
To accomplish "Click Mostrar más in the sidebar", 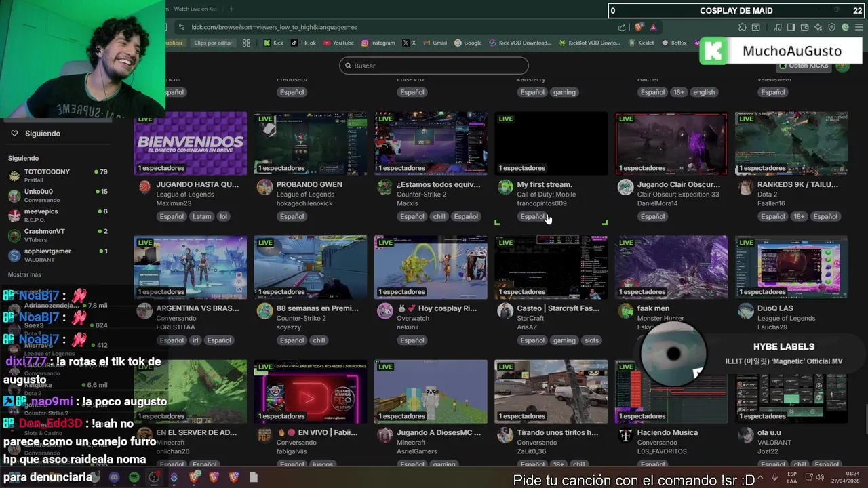I will (x=24, y=274).
